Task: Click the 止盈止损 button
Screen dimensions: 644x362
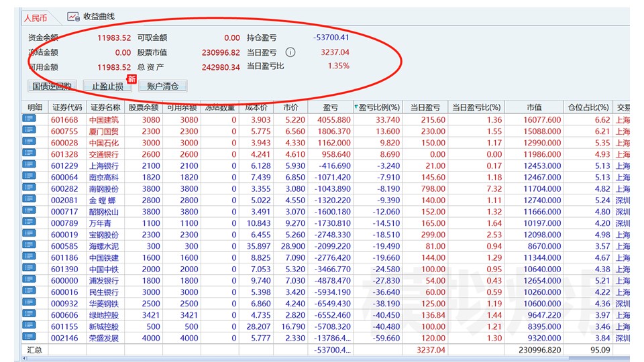Action: click(107, 86)
